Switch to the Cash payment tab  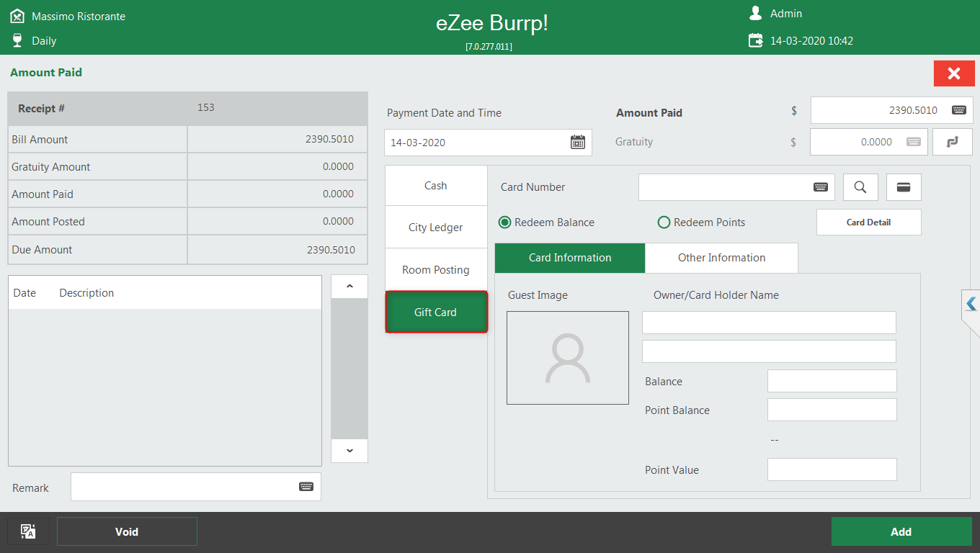[436, 186]
